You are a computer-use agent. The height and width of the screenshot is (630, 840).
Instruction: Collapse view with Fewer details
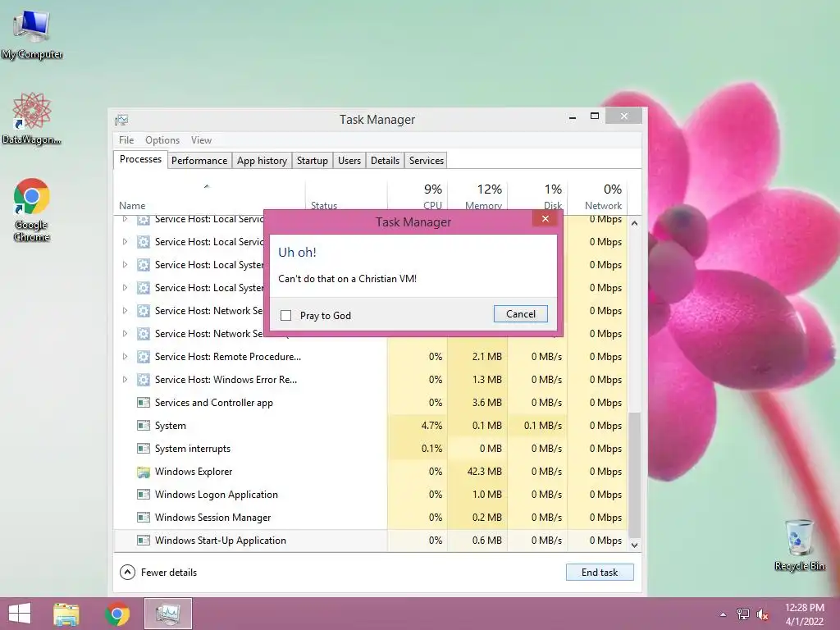158,572
